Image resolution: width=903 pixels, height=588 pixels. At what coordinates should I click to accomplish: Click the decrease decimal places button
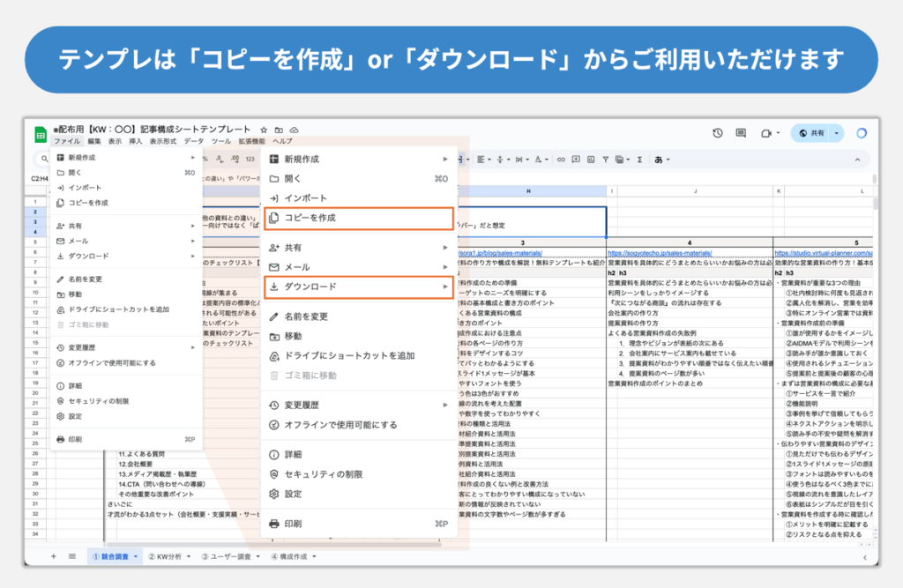tap(220, 159)
